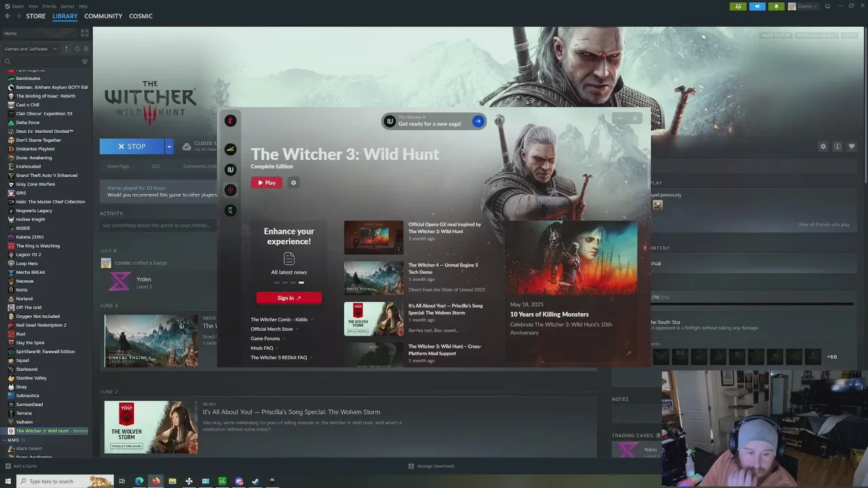This screenshot has height=488, width=868.
Task: Click activity comment input field
Action: pyautogui.click(x=157, y=225)
